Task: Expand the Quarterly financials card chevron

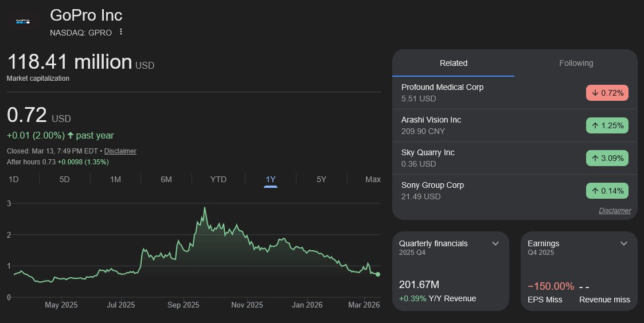Action: [495, 243]
